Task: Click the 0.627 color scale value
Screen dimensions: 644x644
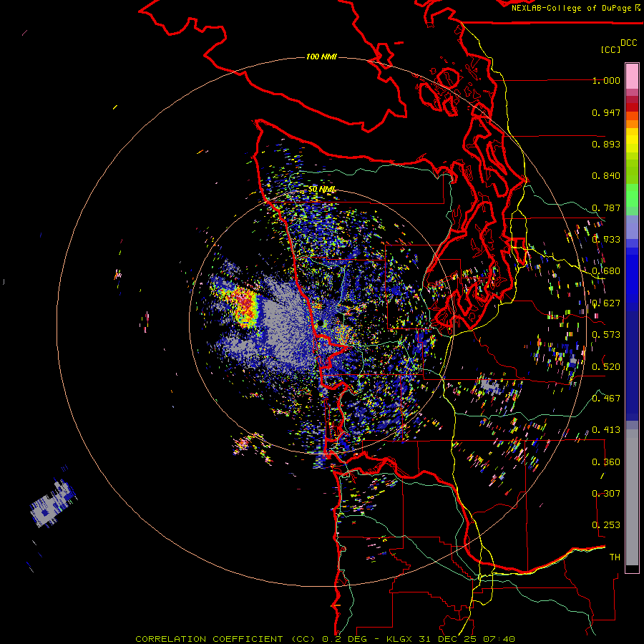Action: [606, 303]
